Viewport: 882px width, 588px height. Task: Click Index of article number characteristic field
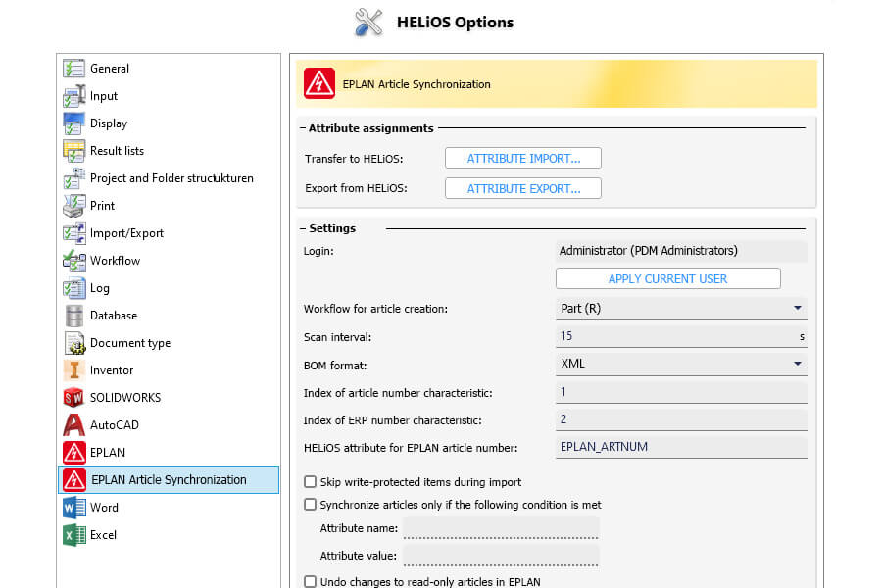[x=681, y=392]
